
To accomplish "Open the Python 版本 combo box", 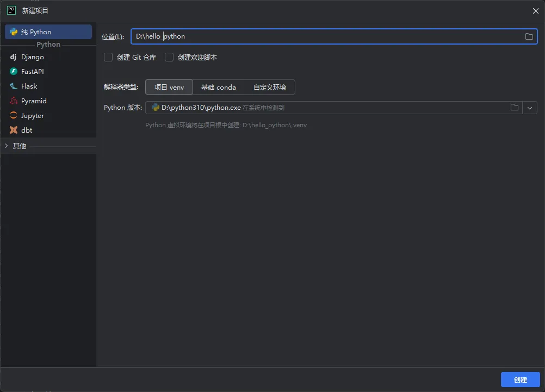I will [x=341, y=108].
